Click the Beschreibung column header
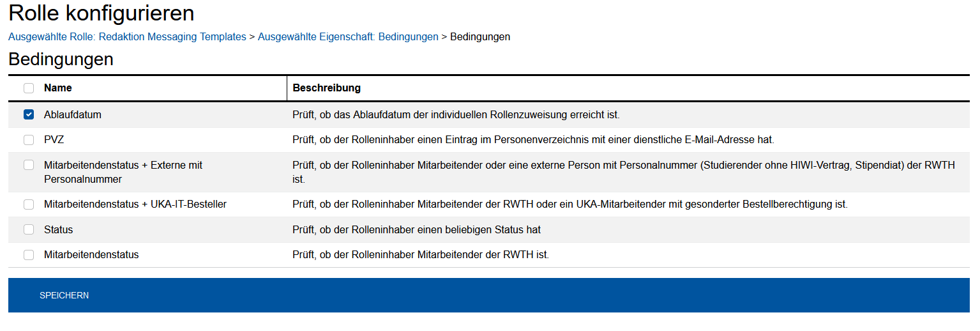Image resolution: width=980 pixels, height=331 pixels. point(326,88)
